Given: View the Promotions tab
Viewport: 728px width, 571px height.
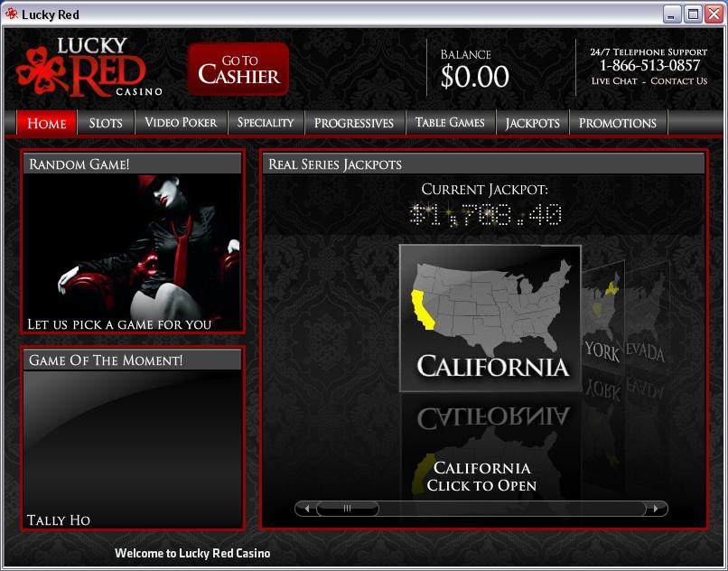Looking at the screenshot, I should (618, 123).
